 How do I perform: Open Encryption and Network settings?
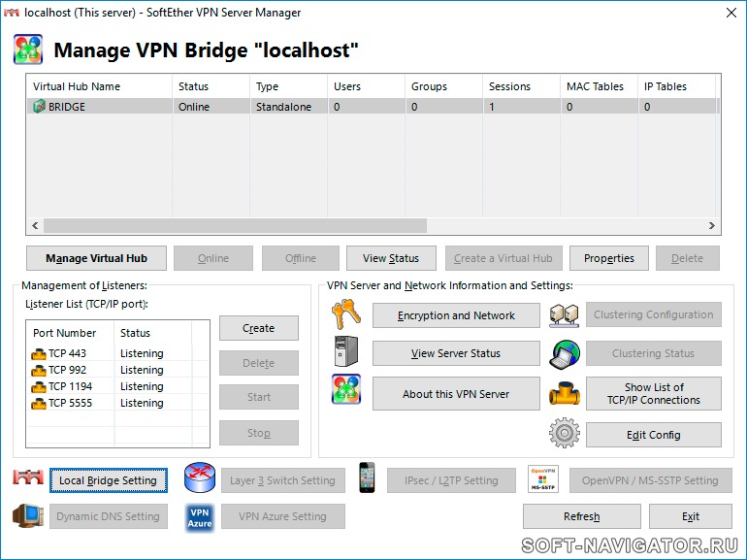[456, 315]
